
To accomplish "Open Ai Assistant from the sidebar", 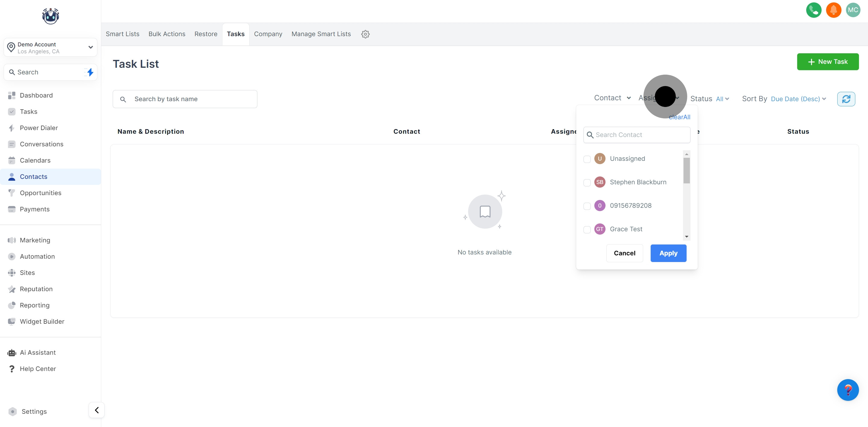I will (x=38, y=352).
